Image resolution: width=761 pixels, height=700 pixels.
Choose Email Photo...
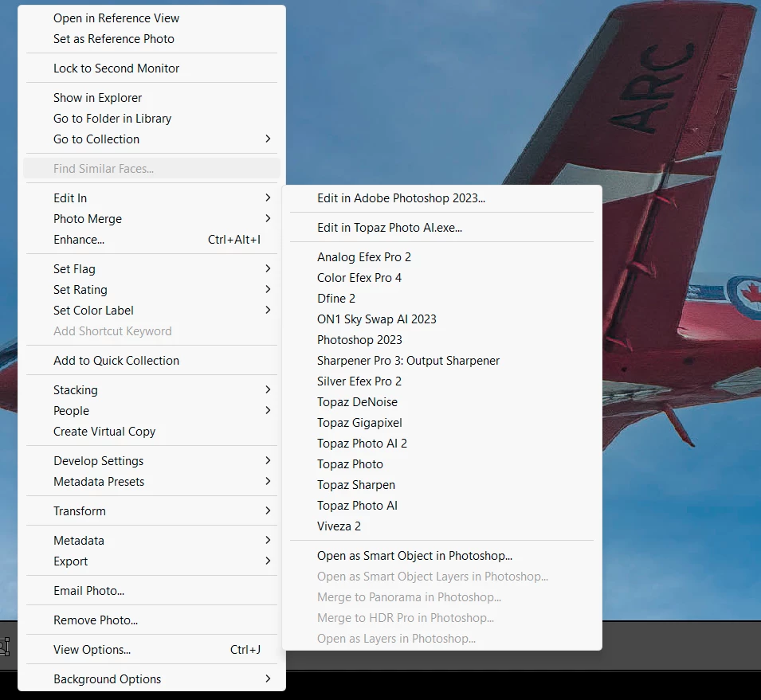point(151,591)
